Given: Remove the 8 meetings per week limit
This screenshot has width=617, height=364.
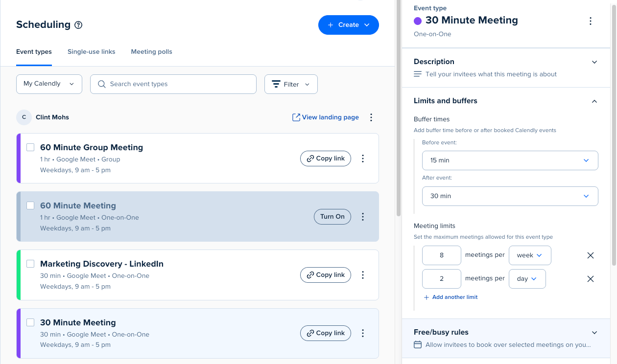Looking at the screenshot, I should pyautogui.click(x=591, y=255).
